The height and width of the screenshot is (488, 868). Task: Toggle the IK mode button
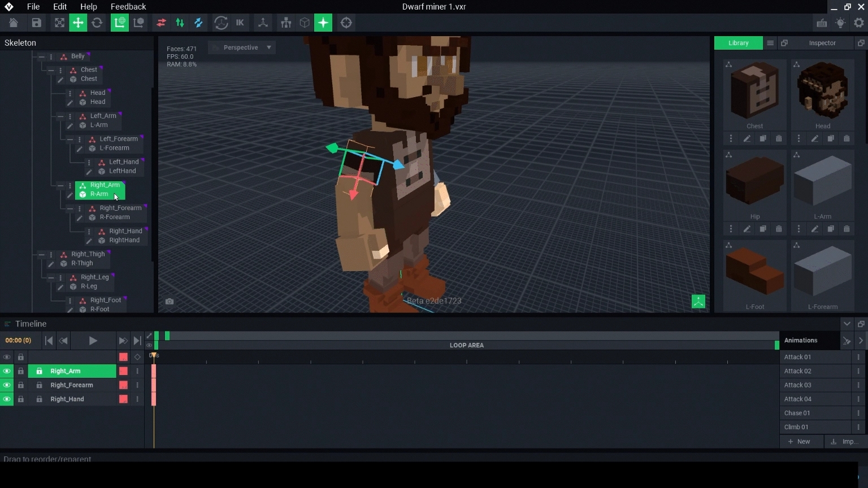240,23
